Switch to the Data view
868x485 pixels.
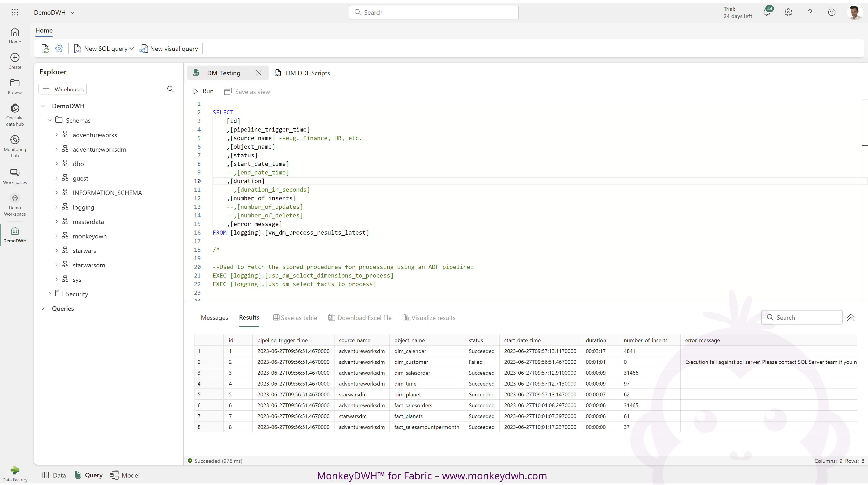pyautogui.click(x=54, y=475)
